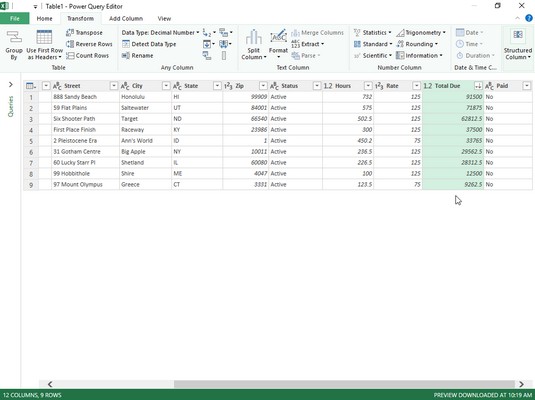
Task: Open the State column filter dropdown
Action: 217,86
